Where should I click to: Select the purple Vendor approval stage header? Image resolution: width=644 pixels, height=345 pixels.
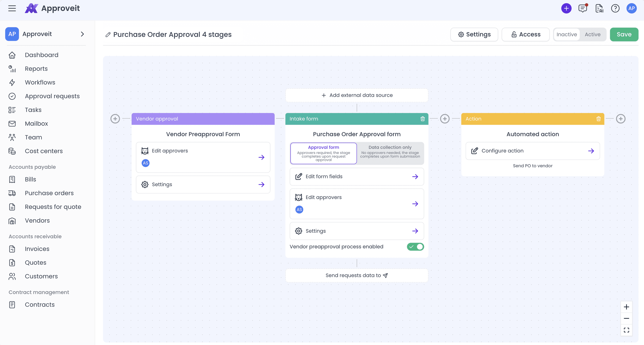tap(203, 119)
